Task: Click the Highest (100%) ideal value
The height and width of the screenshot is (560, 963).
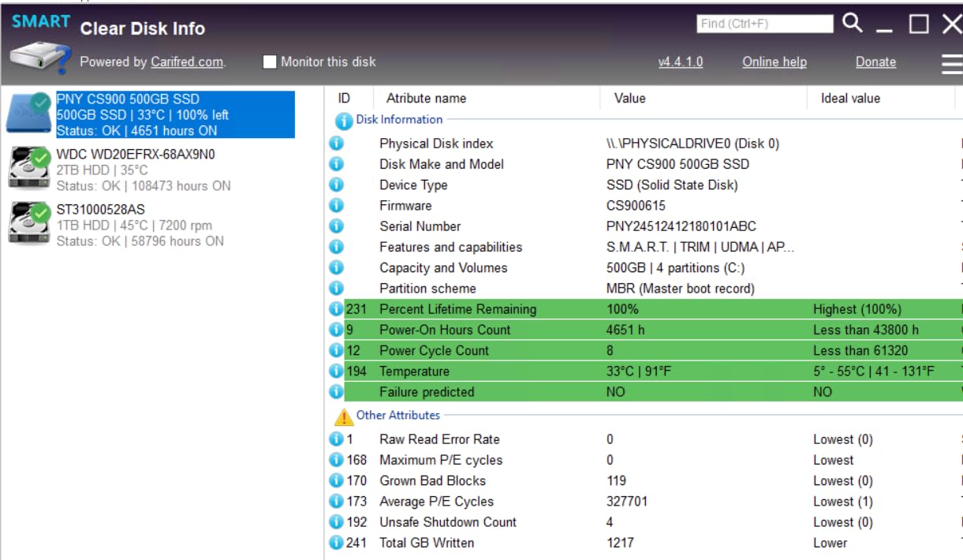Action: click(857, 309)
